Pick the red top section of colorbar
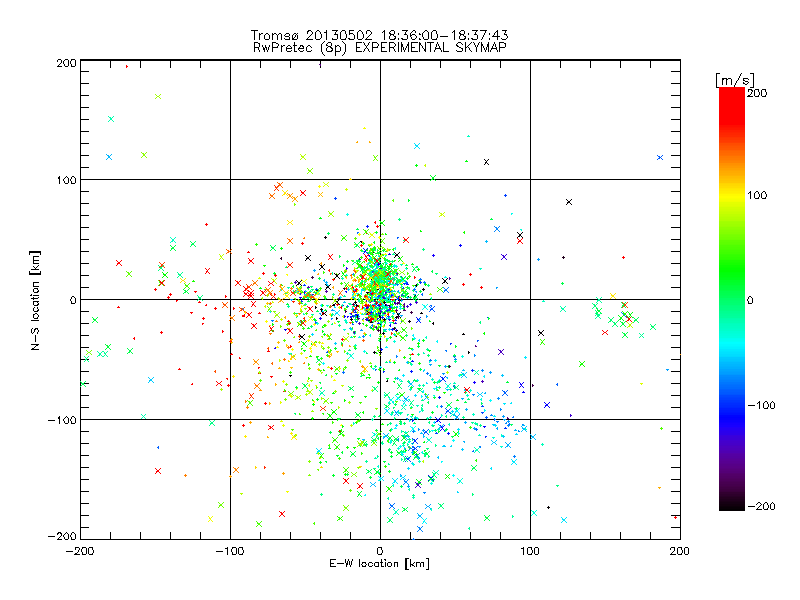Screen dimensions: 800x600 [x=732, y=105]
